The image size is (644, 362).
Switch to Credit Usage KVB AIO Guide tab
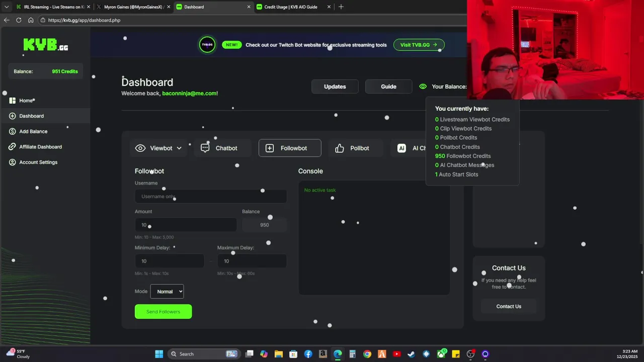point(294,7)
